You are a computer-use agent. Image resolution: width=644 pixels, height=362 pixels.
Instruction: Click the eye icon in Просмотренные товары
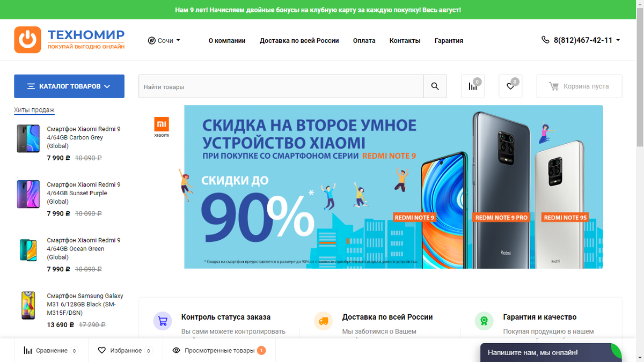coord(176,351)
